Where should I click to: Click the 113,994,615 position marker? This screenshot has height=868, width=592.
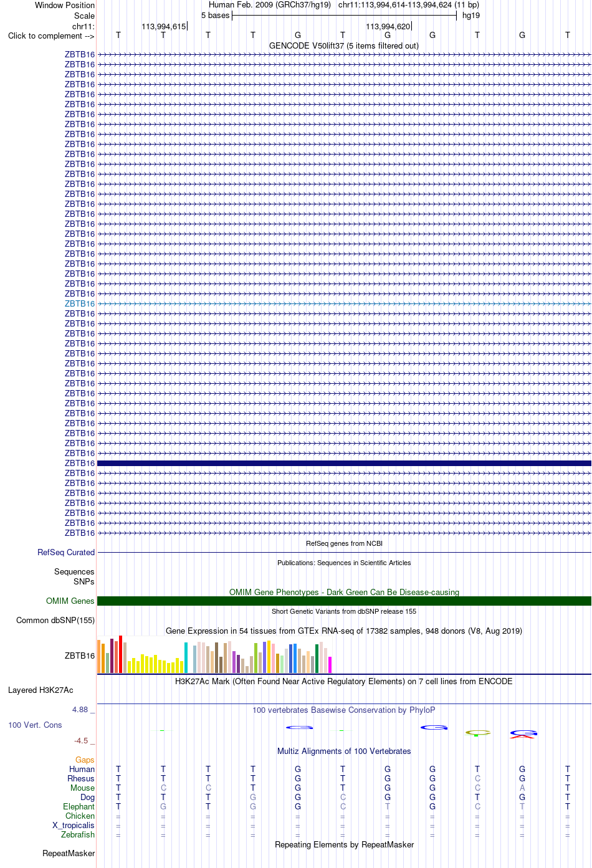pos(164,26)
